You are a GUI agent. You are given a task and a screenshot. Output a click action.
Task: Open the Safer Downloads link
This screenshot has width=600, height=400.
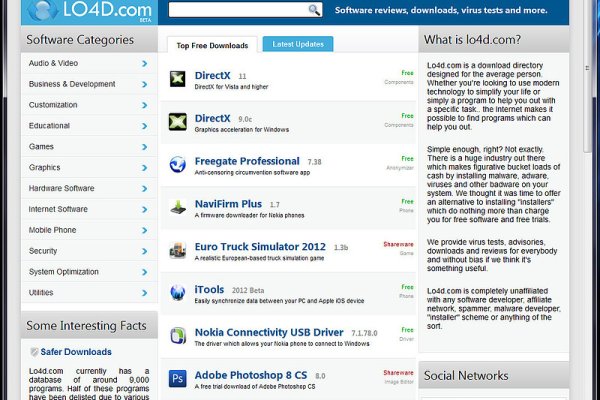[x=78, y=352]
